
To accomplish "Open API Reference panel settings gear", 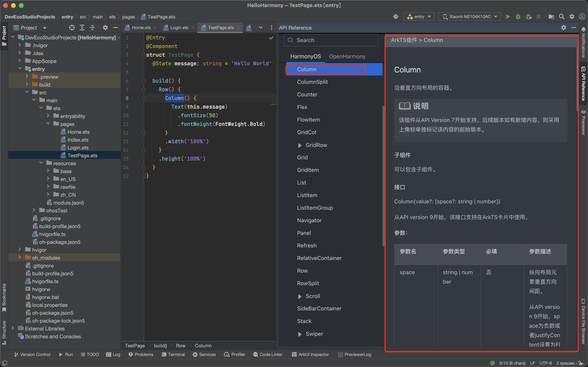I will pyautogui.click(x=563, y=28).
